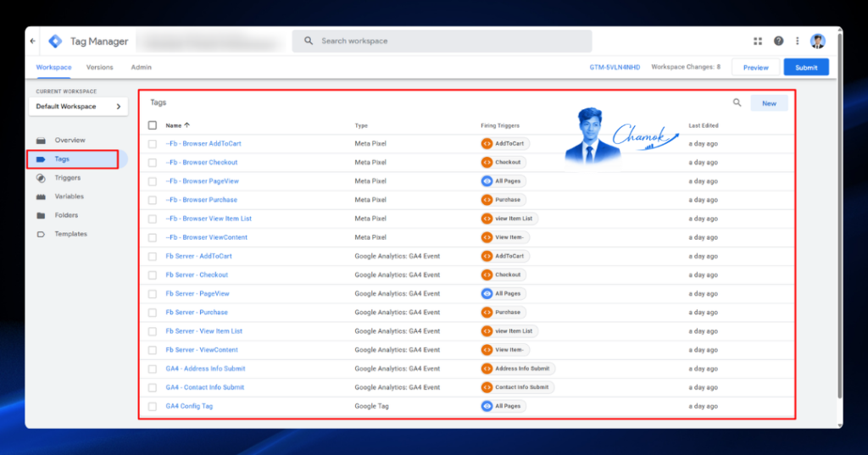868x455 pixels.
Task: Tick checkbox for GA4 Config Tag
Action: pos(153,407)
